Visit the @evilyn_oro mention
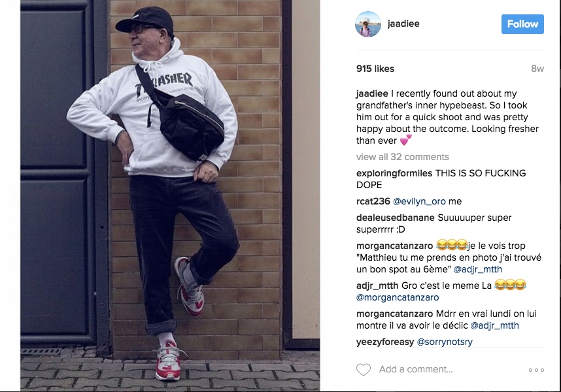The height and width of the screenshot is (392, 561). pos(419,201)
